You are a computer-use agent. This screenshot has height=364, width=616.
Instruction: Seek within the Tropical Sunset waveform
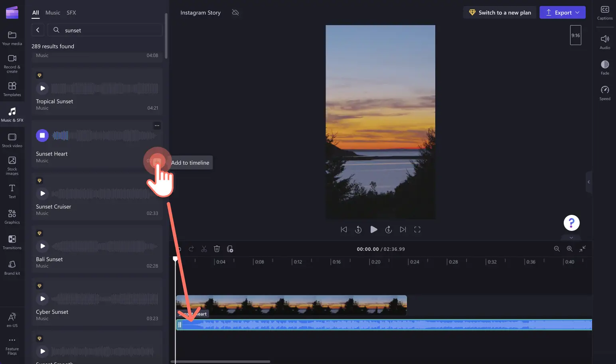pos(105,88)
